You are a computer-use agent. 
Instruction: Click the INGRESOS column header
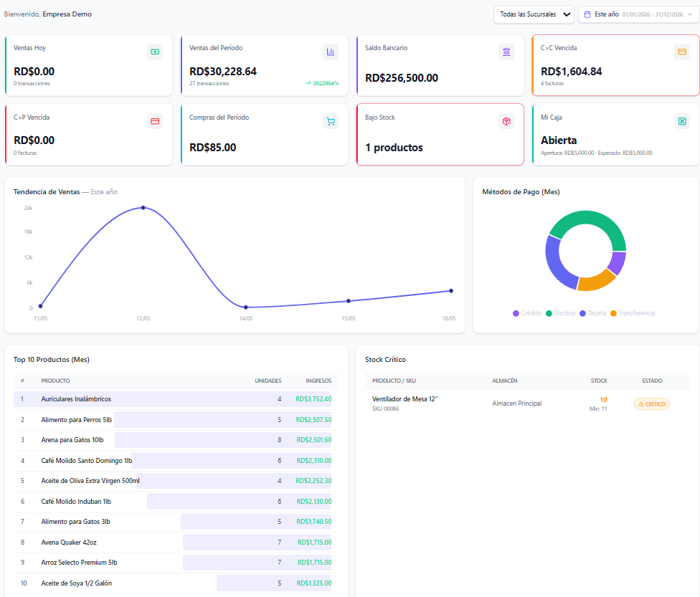click(318, 381)
